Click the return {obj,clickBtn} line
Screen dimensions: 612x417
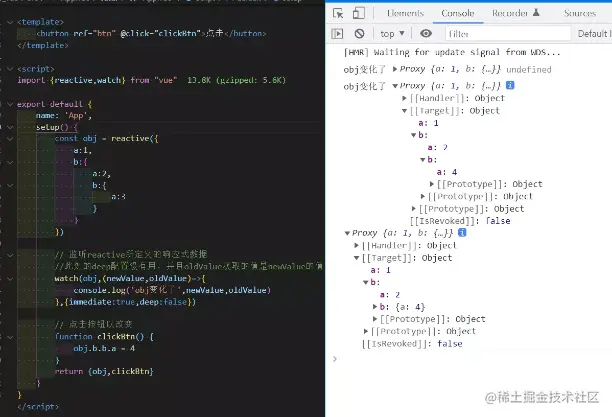(x=104, y=371)
